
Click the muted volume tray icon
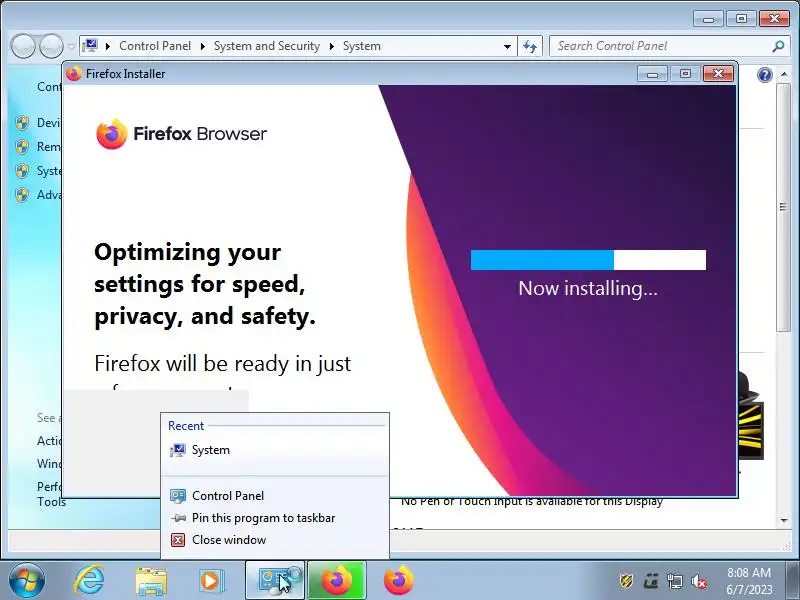point(699,581)
